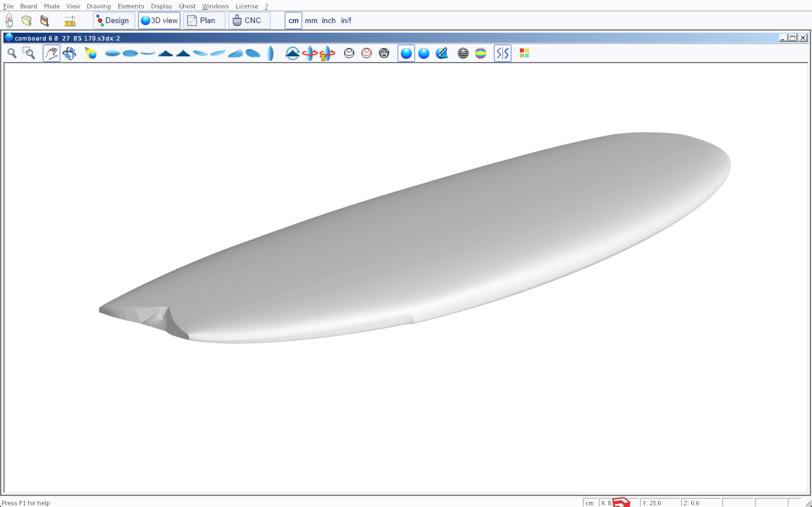Screen dimensions: 812x507
Task: Select the magnifier zoom tool
Action: pyautogui.click(x=12, y=53)
